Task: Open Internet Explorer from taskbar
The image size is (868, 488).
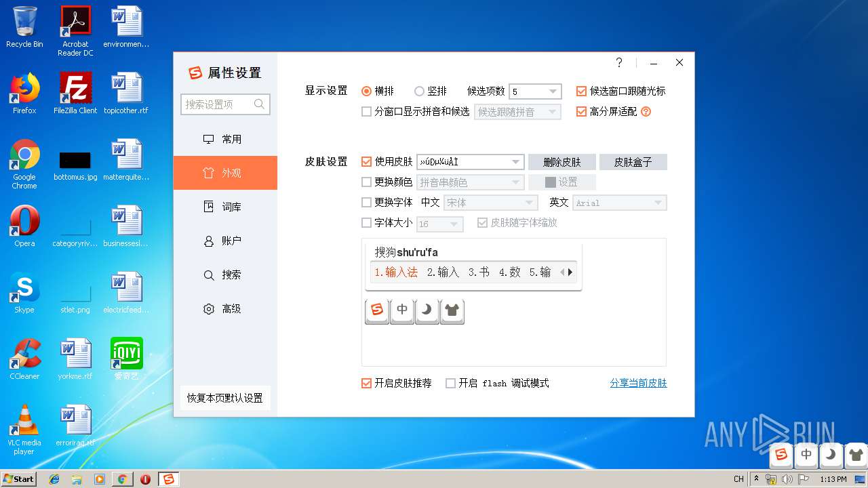Action: (x=54, y=479)
